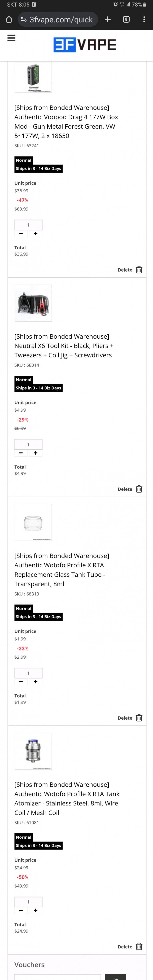Delete Voopoo Drag 4 item via trash icon
153x980 pixels.
coord(139,270)
